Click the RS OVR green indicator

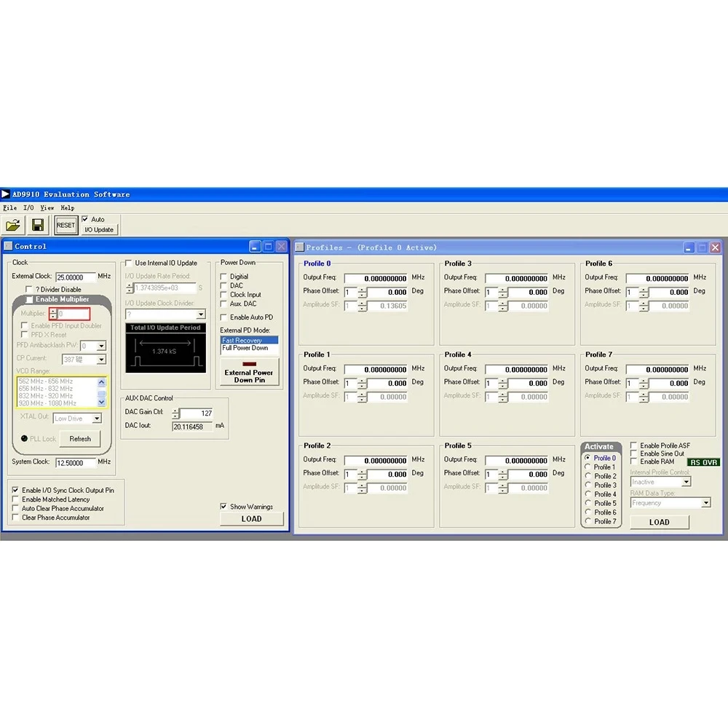coord(703,462)
